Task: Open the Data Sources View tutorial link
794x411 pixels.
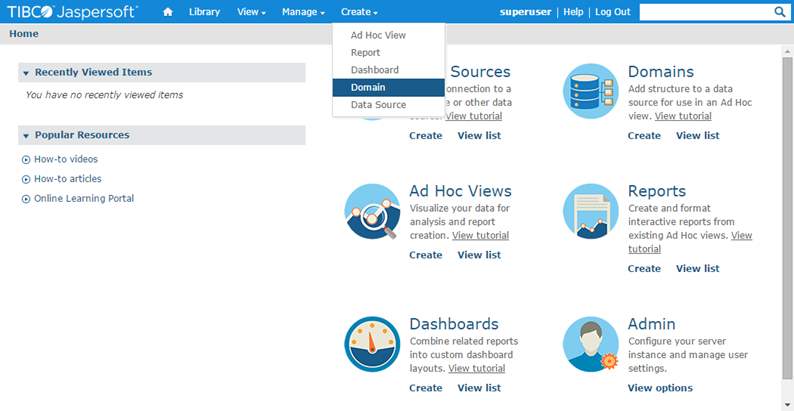Action: coord(474,116)
